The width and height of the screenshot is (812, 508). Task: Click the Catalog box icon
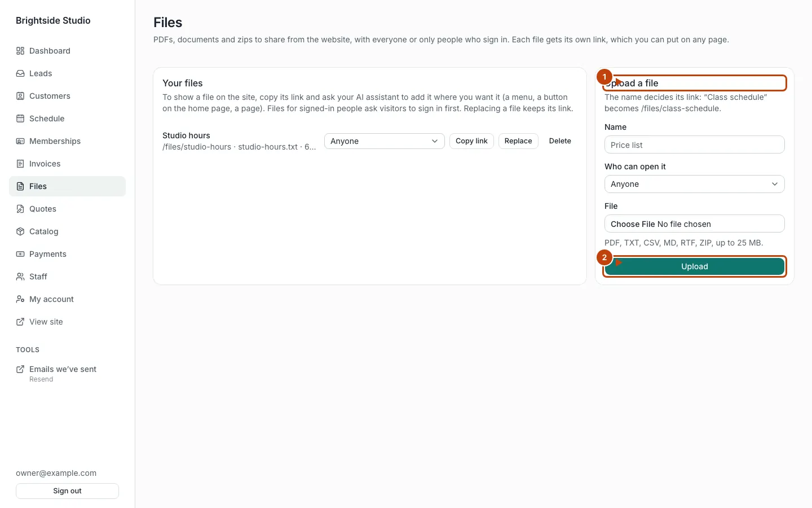(x=20, y=231)
